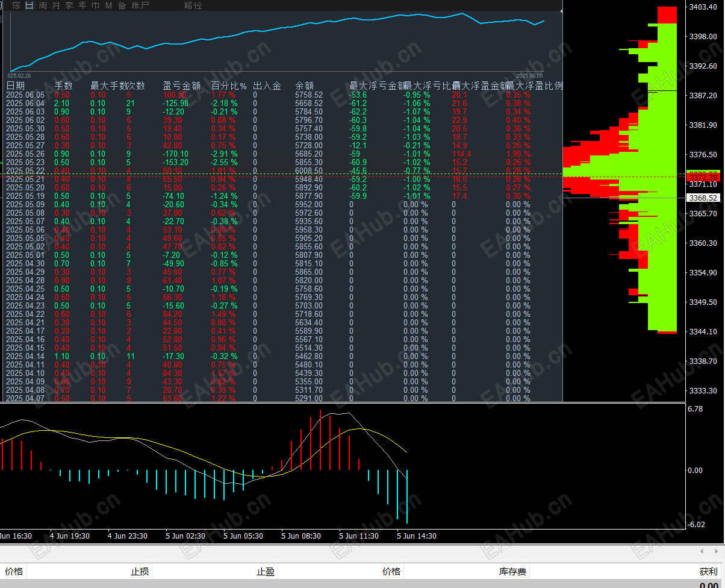Click the 3403.40 price axis label

703,7
